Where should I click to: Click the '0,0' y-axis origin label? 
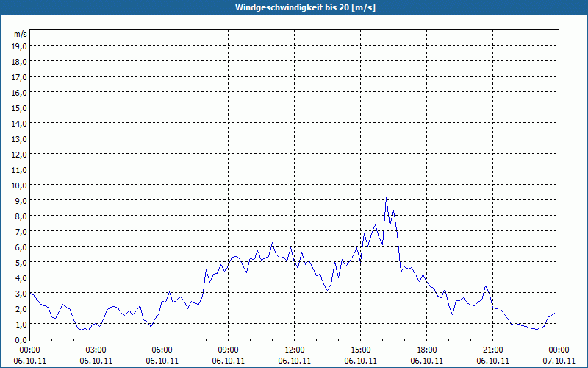[21, 340]
